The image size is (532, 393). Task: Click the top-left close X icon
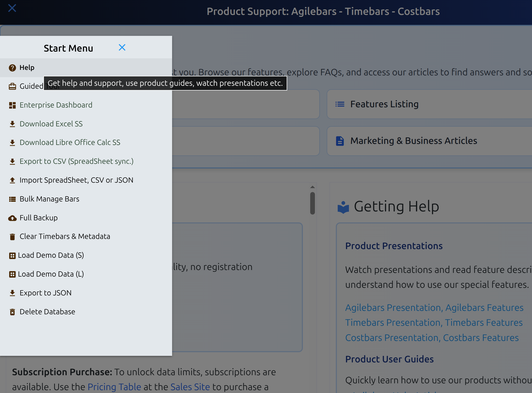pyautogui.click(x=12, y=8)
